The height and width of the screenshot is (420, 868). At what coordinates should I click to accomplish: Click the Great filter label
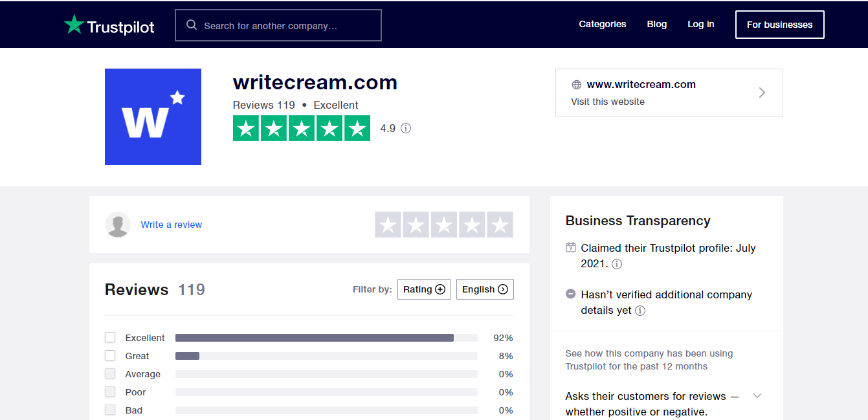[x=137, y=356]
